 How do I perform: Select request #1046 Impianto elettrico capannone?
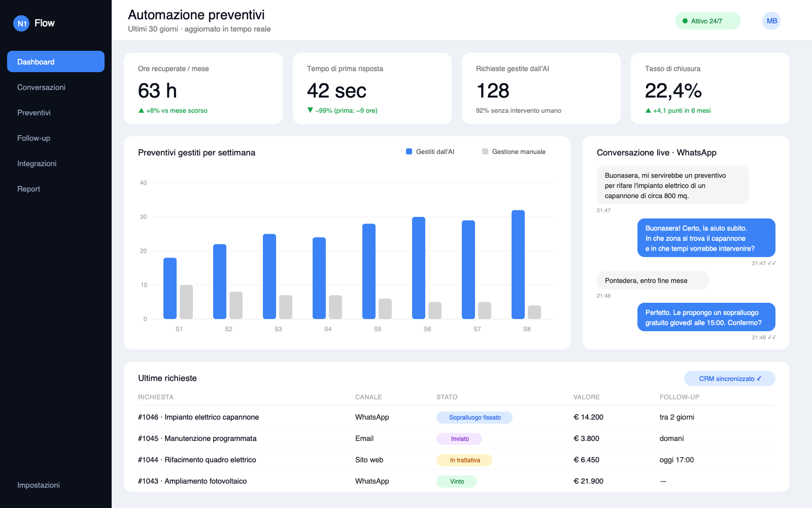pos(457,417)
